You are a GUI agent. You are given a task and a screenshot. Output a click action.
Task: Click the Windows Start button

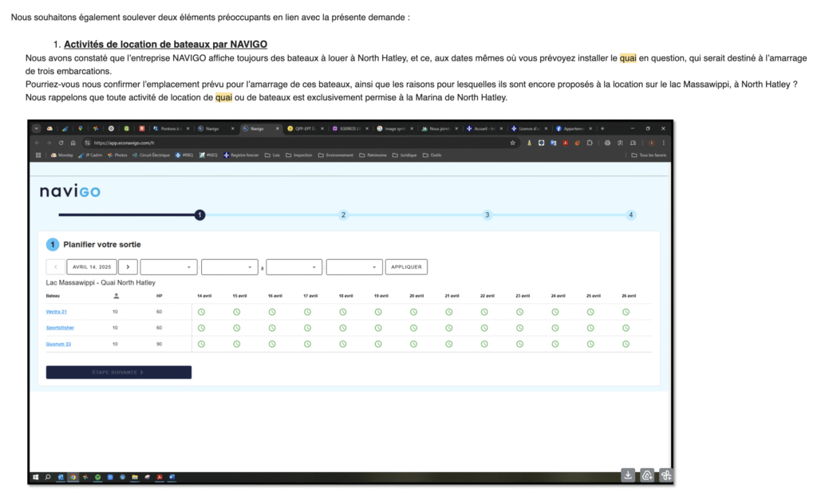click(x=35, y=477)
